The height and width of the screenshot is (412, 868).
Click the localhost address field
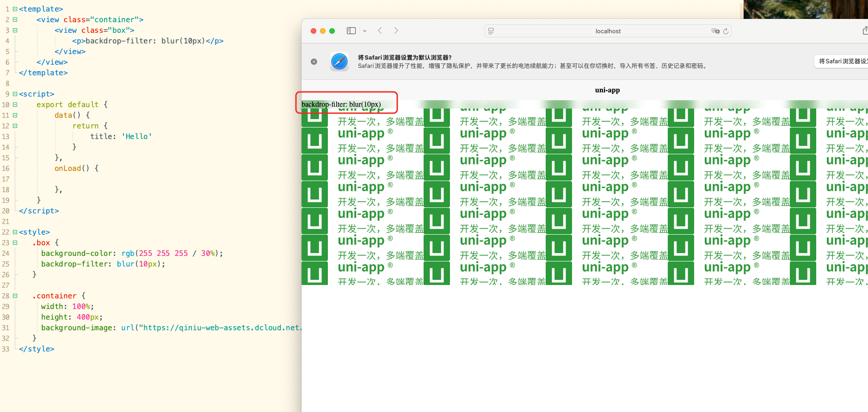(608, 31)
